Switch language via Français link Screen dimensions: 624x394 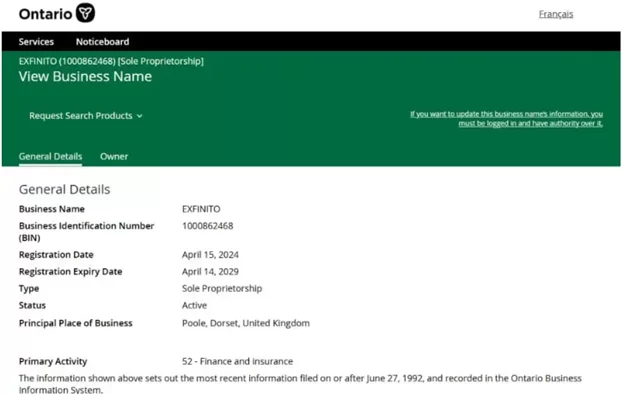(x=556, y=14)
